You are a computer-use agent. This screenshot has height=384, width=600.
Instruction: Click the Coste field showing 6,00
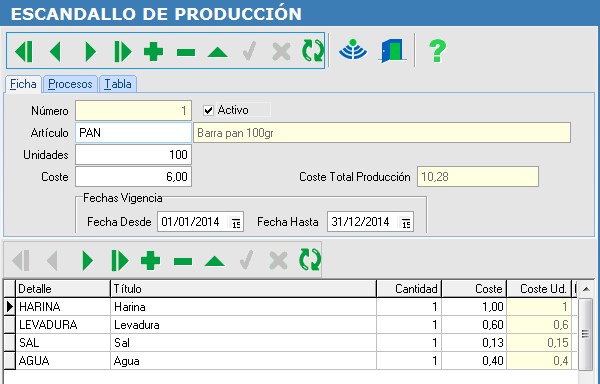[x=133, y=177]
